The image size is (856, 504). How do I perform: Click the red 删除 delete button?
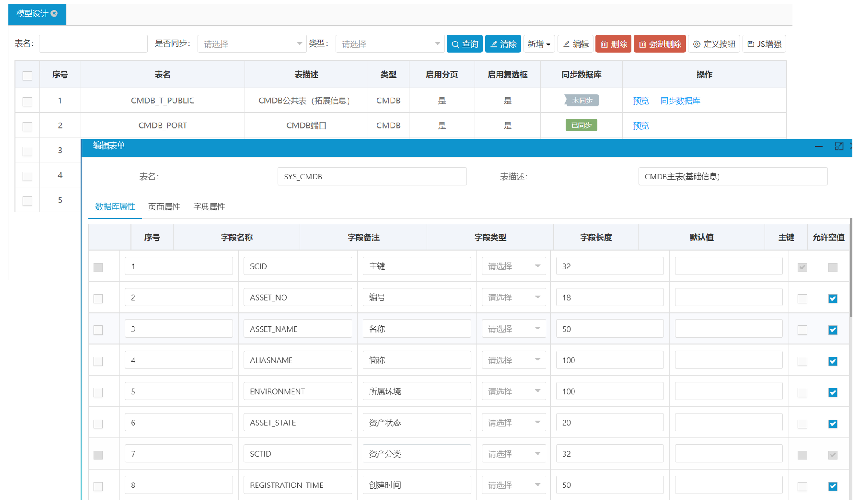[613, 44]
